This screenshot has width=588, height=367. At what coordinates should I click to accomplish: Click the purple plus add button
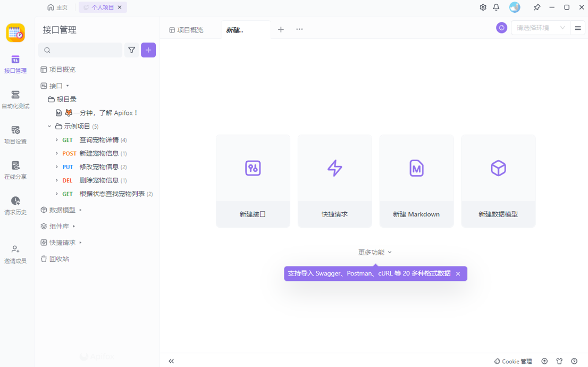tap(148, 50)
